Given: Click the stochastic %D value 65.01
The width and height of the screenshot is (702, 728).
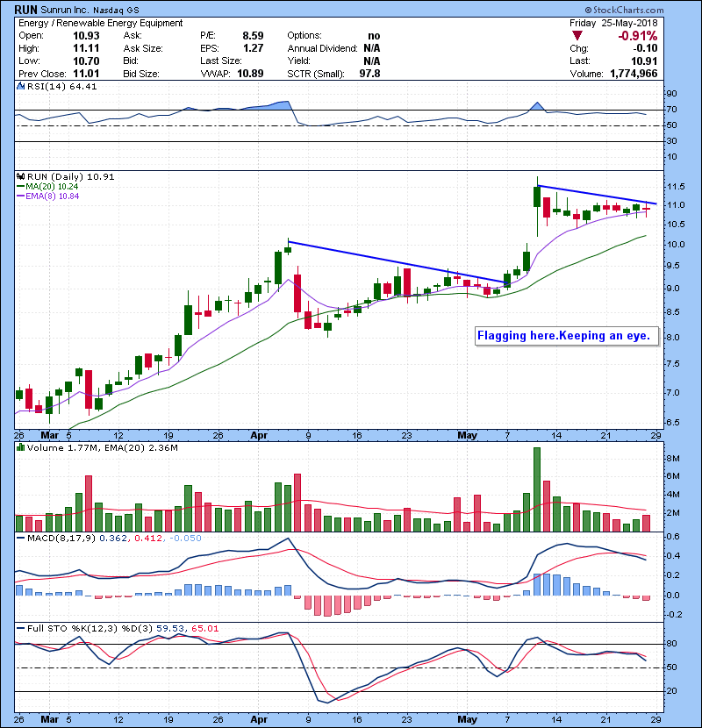Looking at the screenshot, I should coord(204,629).
